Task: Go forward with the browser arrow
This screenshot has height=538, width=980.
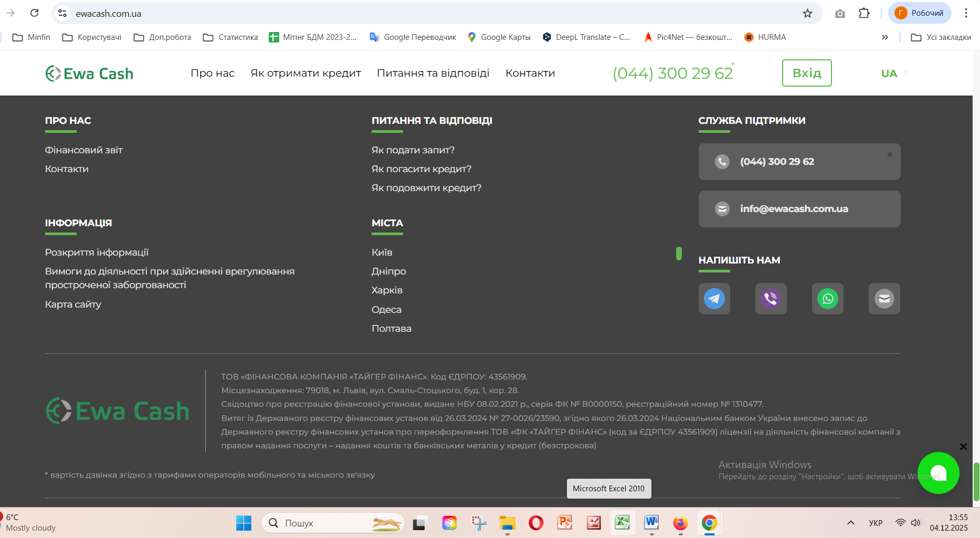Action: 10,13
